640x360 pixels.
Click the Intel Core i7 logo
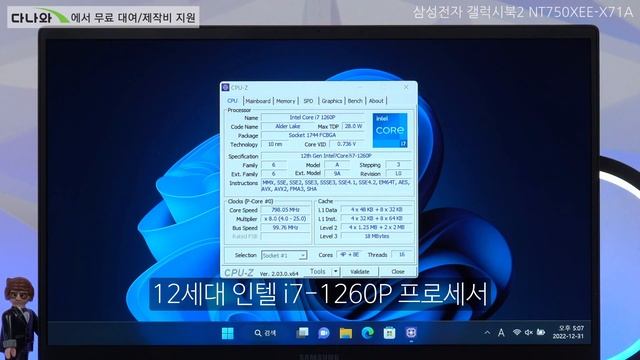pyautogui.click(x=390, y=130)
